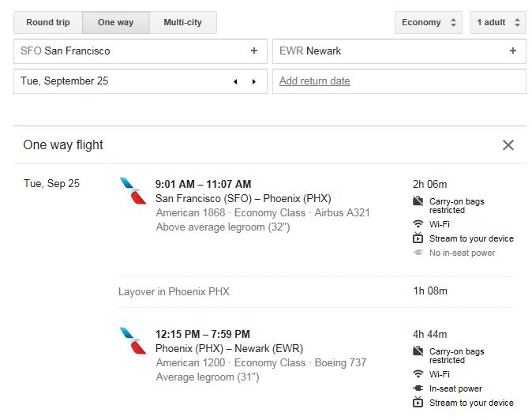The image size is (532, 420).
Task: Advance to the next departure date
Action: 254,81
